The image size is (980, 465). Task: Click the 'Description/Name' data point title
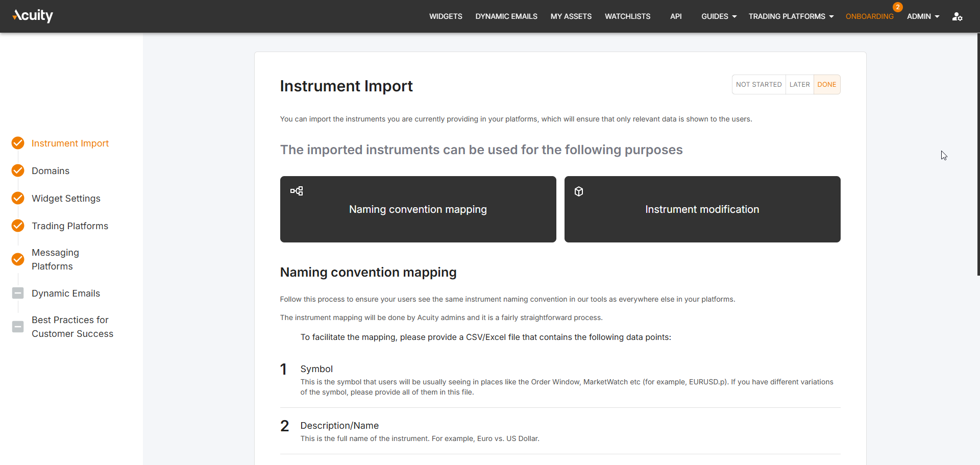coord(339,426)
